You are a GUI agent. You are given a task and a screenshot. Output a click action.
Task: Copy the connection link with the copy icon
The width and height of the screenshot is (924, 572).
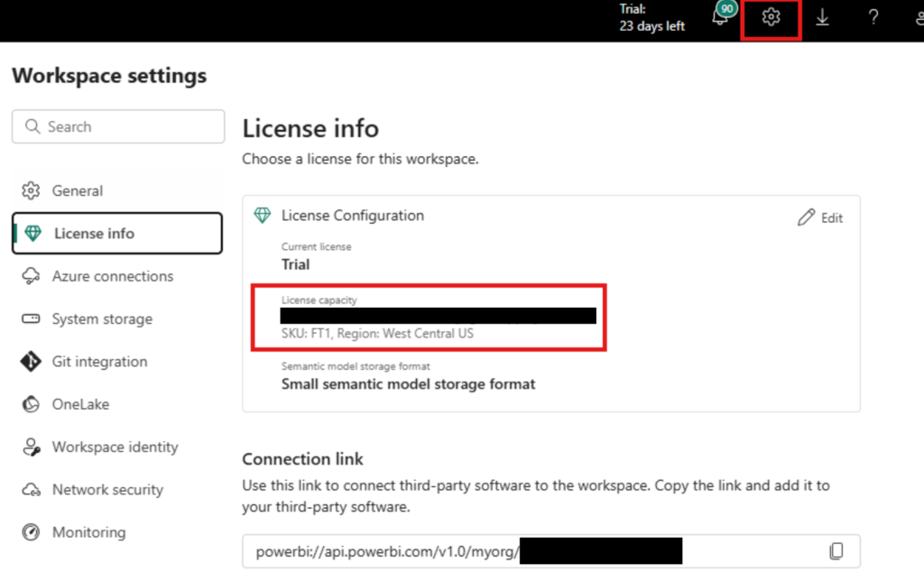pyautogui.click(x=836, y=550)
